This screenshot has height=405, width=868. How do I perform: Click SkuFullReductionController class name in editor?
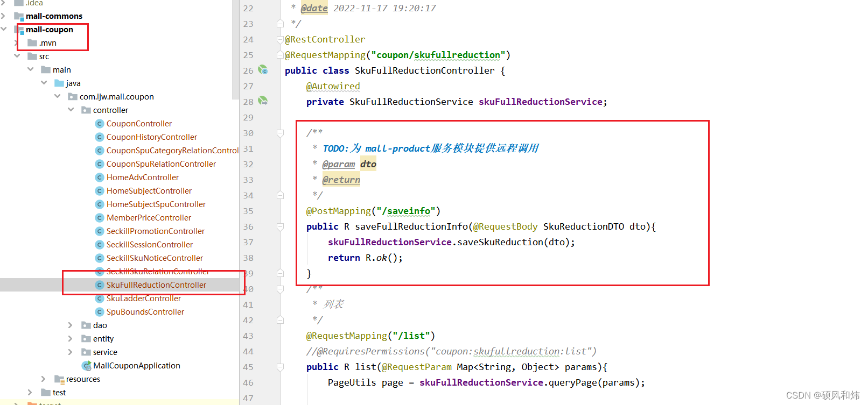[424, 70]
